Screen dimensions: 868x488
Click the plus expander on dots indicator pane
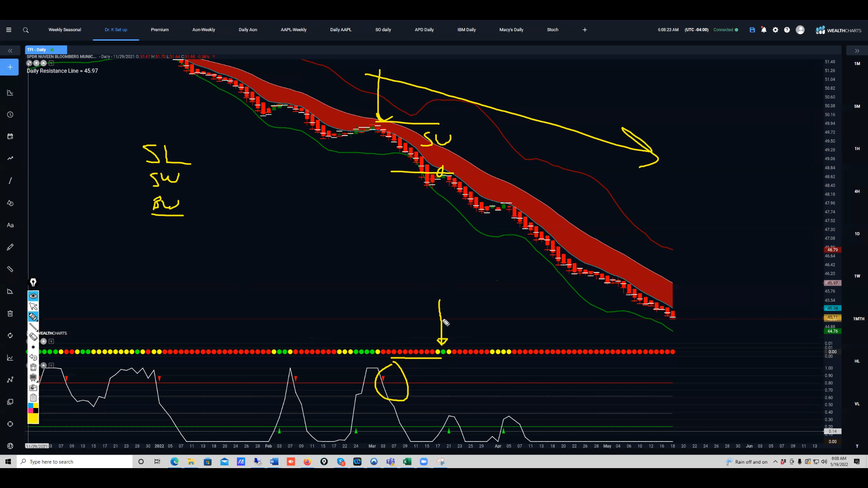tap(51, 341)
